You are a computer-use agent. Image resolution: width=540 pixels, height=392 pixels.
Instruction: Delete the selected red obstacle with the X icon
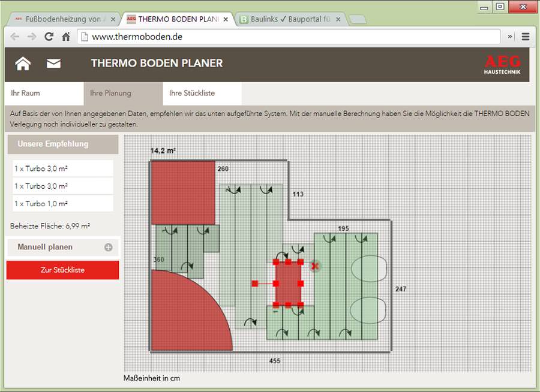click(x=314, y=266)
